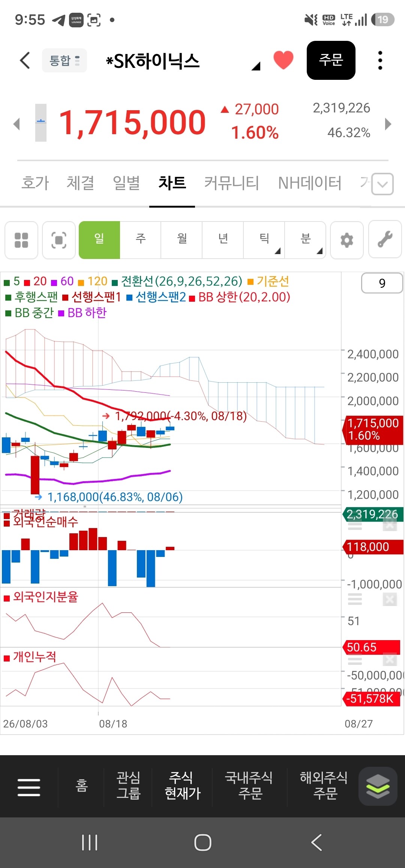Tap the red 20 moving average legend
405x868 pixels.
[35, 281]
